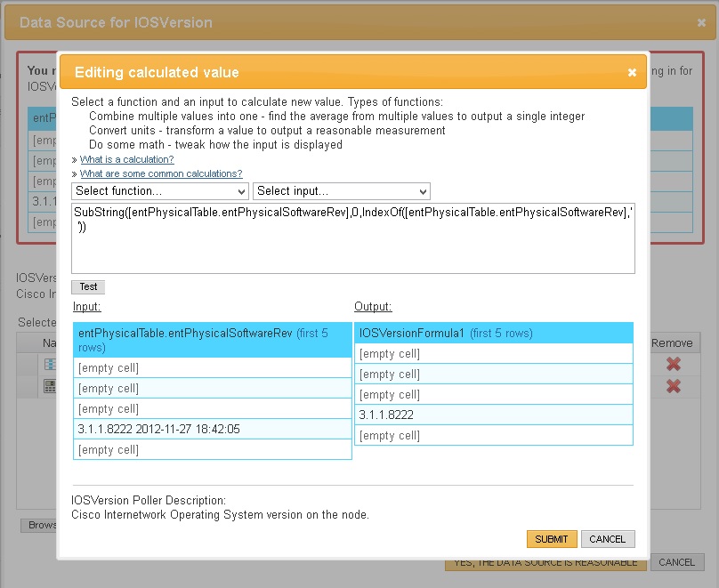Image resolution: width=719 pixels, height=588 pixels.
Task: Click Yes, the data source is reasonable button
Action: pyautogui.click(x=545, y=564)
